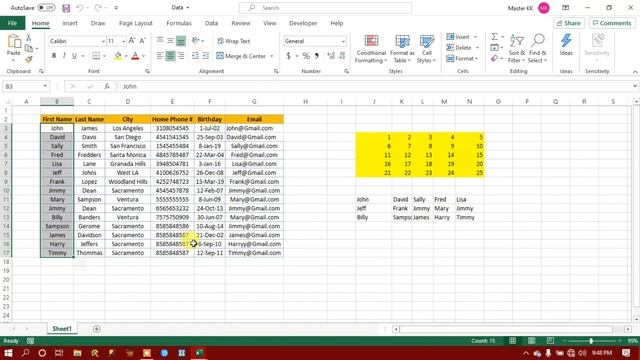The image size is (640, 360).
Task: Switch to Developer ribbon tab
Action: (x=303, y=23)
